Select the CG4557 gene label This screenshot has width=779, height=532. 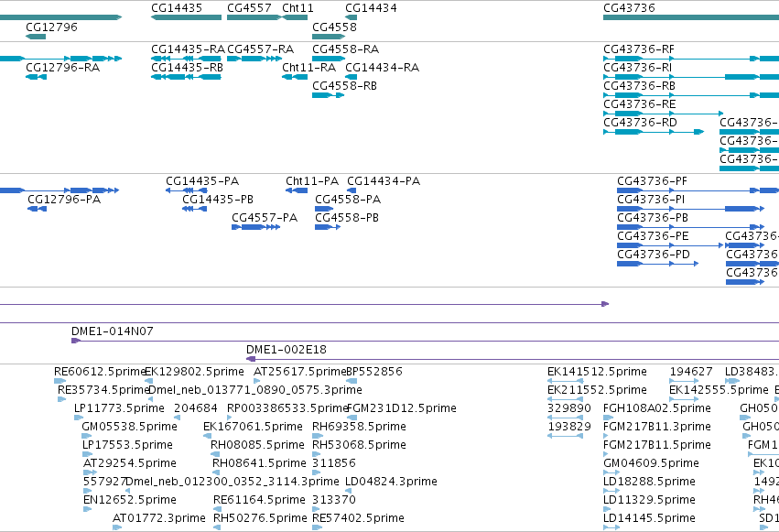(249, 8)
